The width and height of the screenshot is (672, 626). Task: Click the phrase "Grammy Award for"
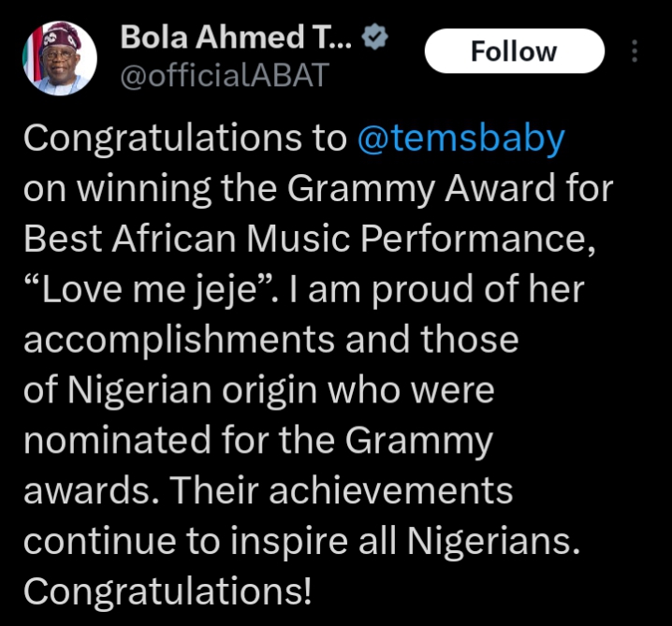tap(450, 189)
